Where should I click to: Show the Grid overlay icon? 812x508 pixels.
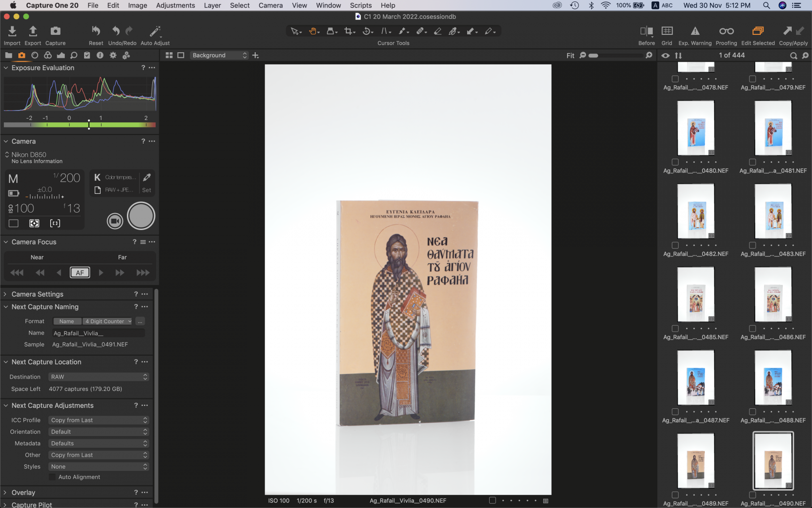click(667, 31)
